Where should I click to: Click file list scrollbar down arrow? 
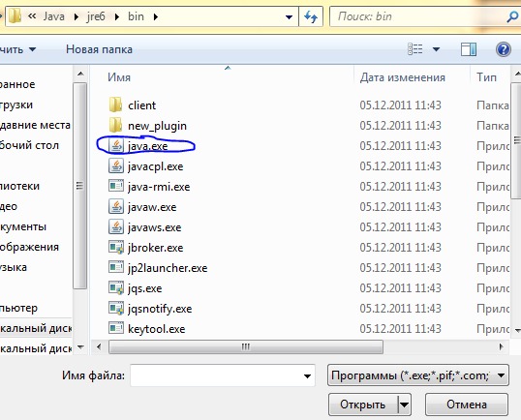517,330
